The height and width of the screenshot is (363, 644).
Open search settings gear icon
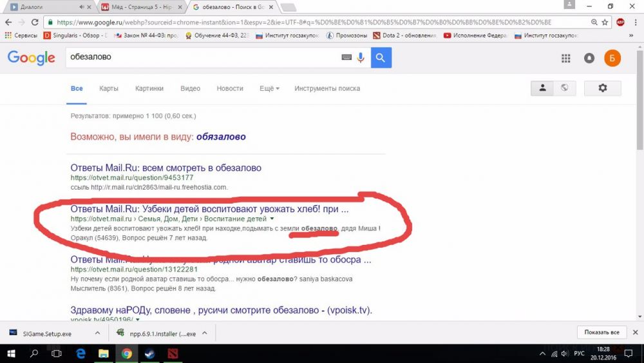[603, 88]
